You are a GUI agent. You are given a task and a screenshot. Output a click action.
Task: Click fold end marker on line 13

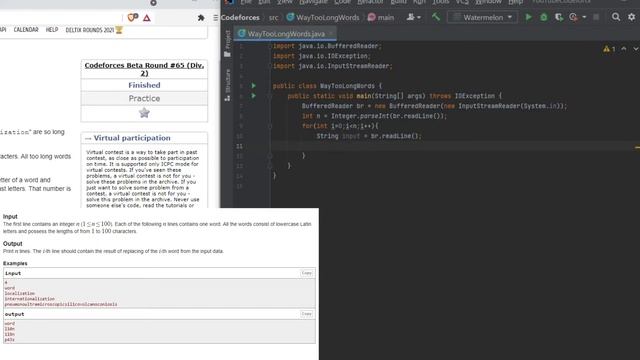[270, 166]
